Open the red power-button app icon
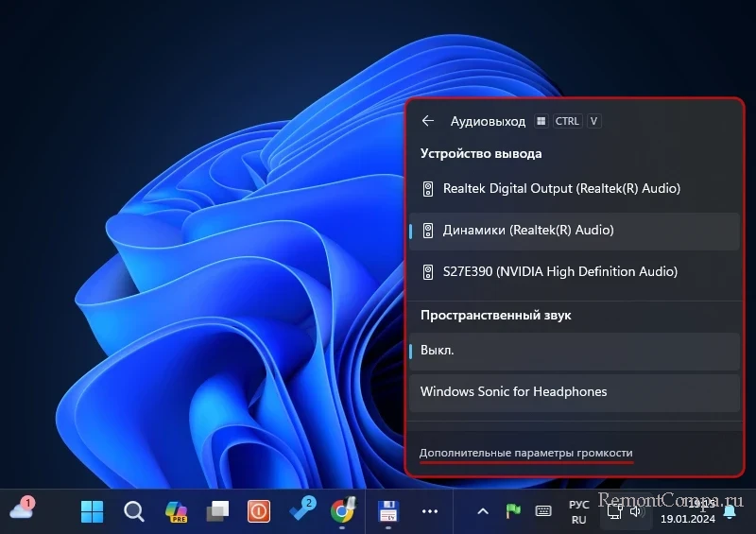 coord(259,511)
